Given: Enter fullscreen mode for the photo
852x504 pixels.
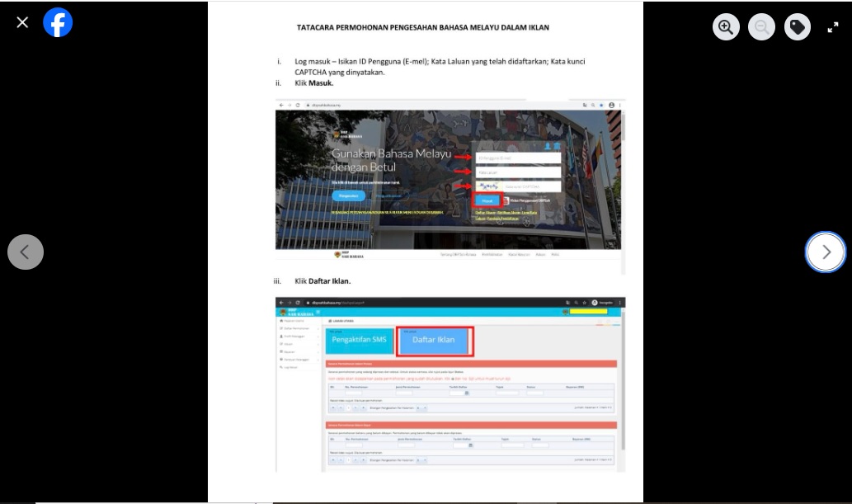Looking at the screenshot, I should coord(832,27).
